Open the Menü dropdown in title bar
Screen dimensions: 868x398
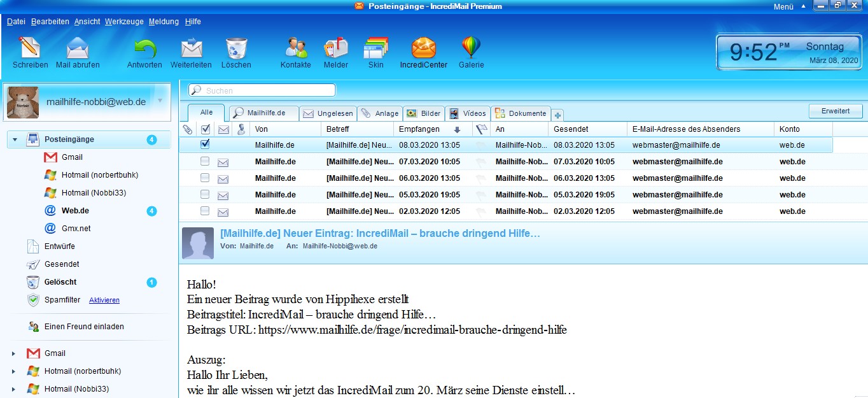pos(789,6)
